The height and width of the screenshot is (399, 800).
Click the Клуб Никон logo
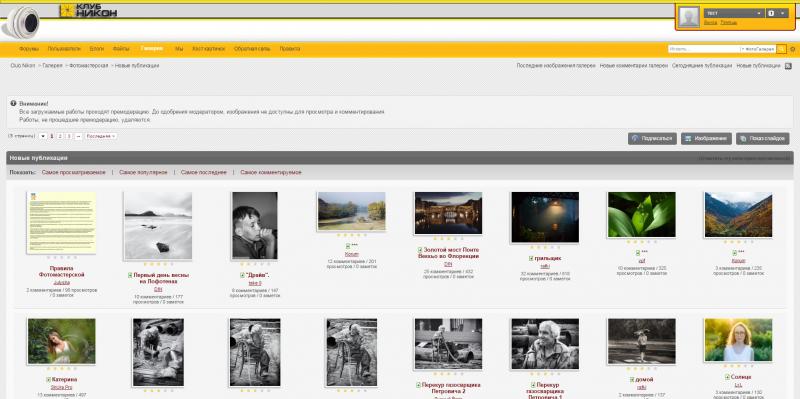88,11
